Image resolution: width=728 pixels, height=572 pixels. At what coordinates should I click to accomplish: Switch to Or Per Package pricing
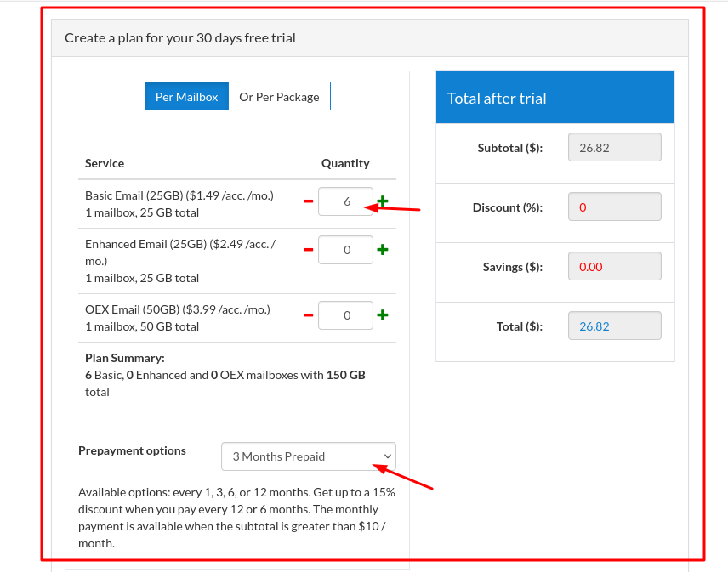pyautogui.click(x=279, y=97)
